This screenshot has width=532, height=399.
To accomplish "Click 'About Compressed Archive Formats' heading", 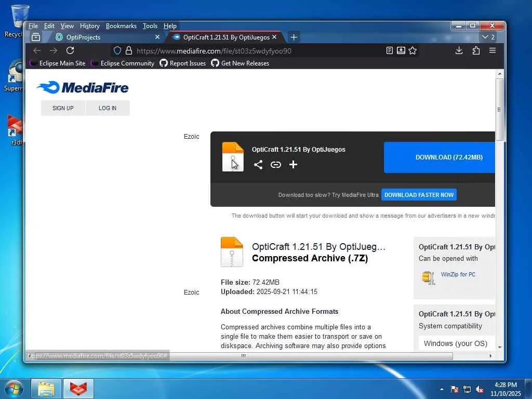I will pyautogui.click(x=280, y=312).
